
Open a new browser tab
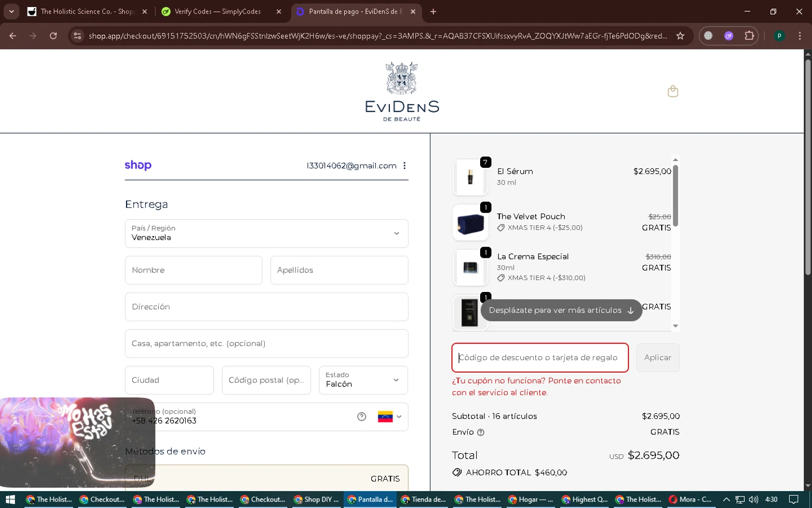433,11
